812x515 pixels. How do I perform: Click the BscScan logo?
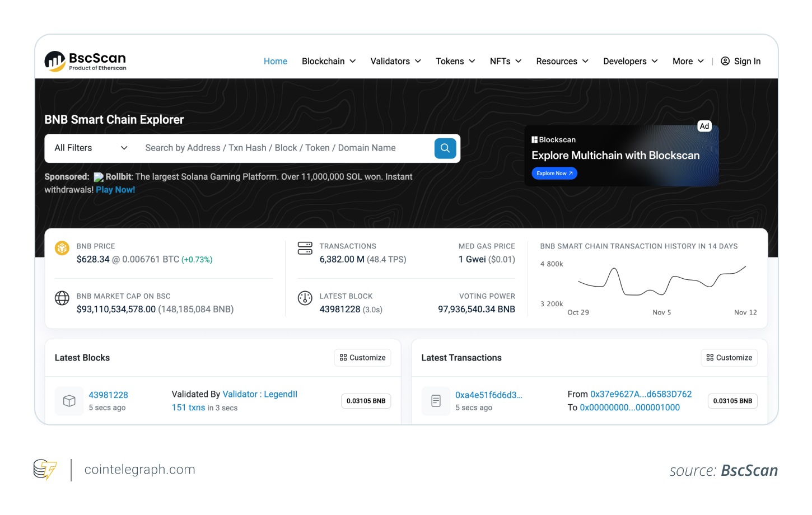pyautogui.click(x=85, y=61)
